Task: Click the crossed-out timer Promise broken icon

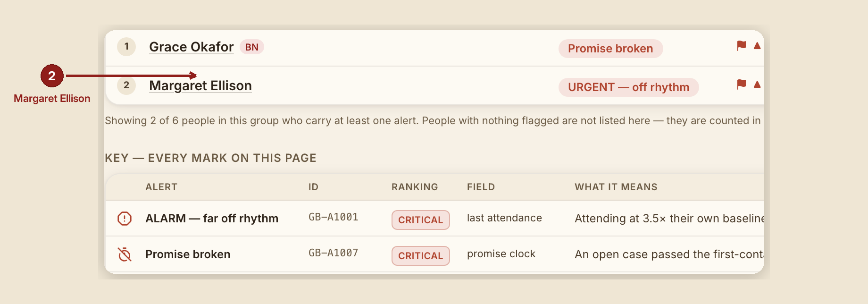Action: point(125,254)
